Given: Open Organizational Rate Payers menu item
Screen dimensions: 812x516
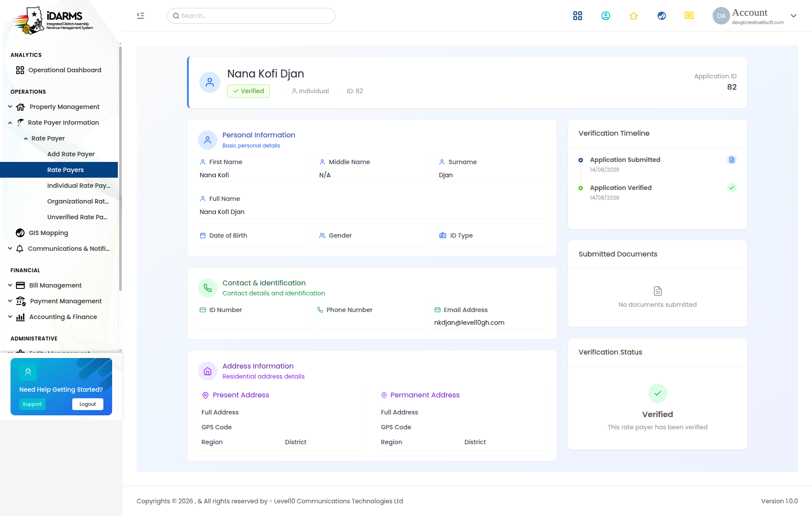Looking at the screenshot, I should [78, 201].
